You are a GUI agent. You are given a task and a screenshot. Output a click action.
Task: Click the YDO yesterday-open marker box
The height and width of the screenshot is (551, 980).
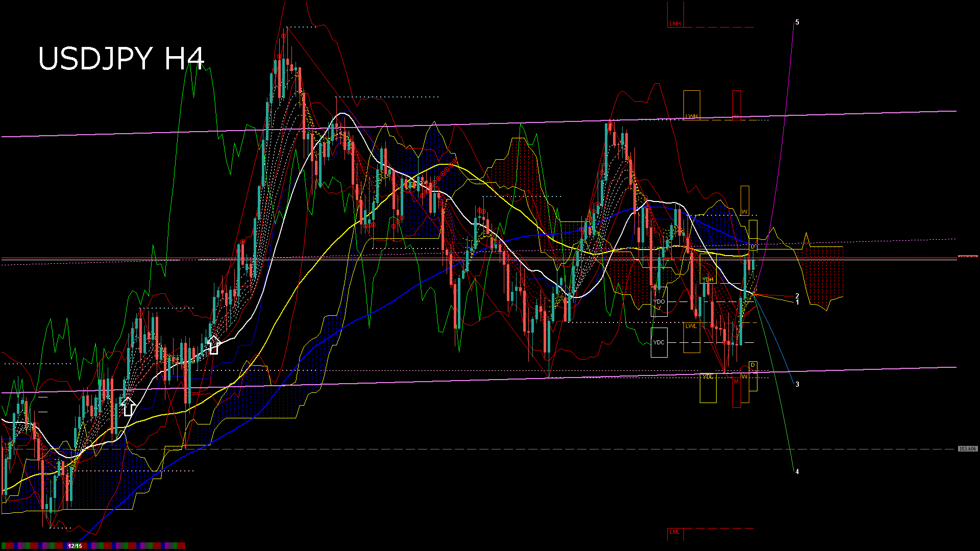(x=659, y=302)
